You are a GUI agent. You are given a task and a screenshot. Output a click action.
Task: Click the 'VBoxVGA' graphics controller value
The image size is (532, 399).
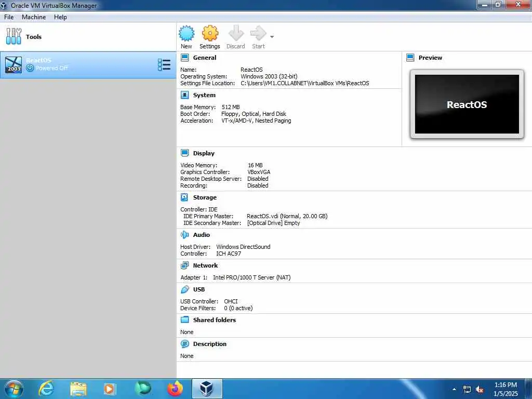(x=259, y=172)
